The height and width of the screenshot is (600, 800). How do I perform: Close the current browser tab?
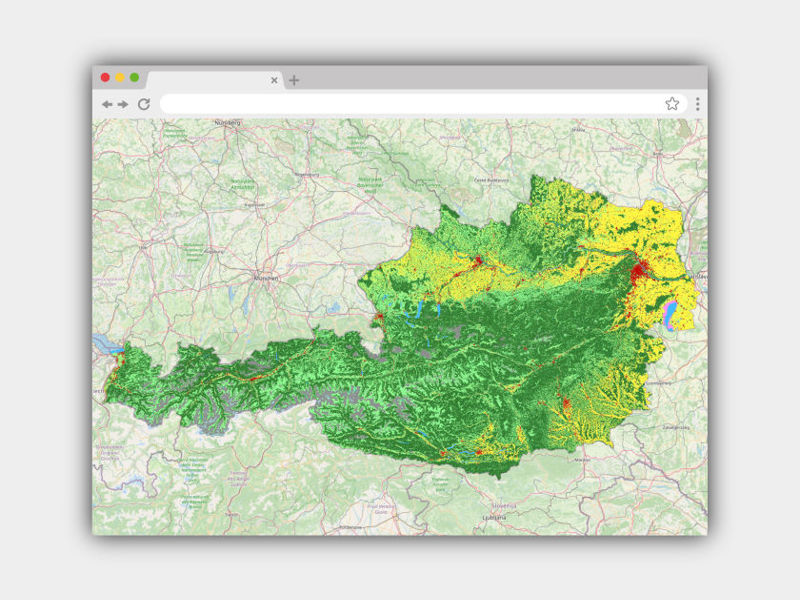(274, 80)
